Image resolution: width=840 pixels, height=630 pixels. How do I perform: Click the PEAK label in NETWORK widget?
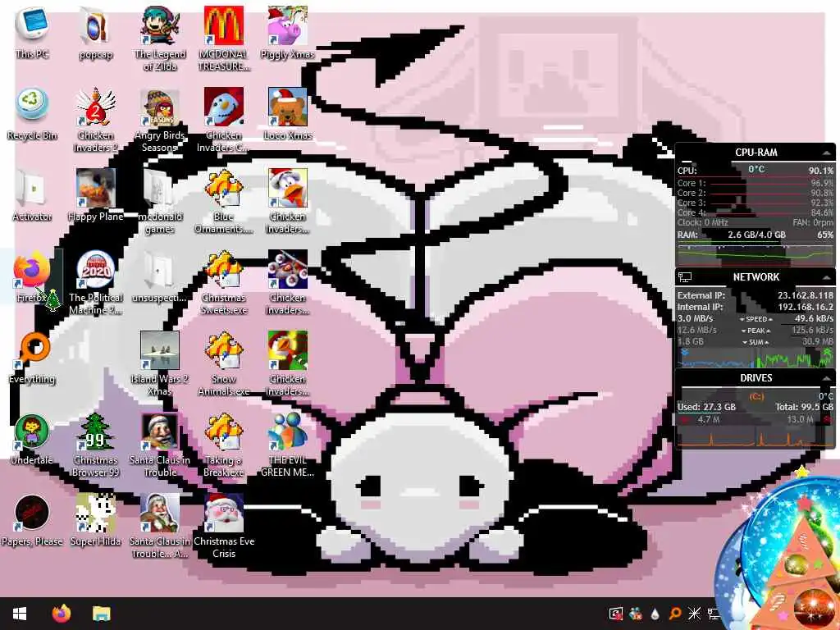point(756,331)
